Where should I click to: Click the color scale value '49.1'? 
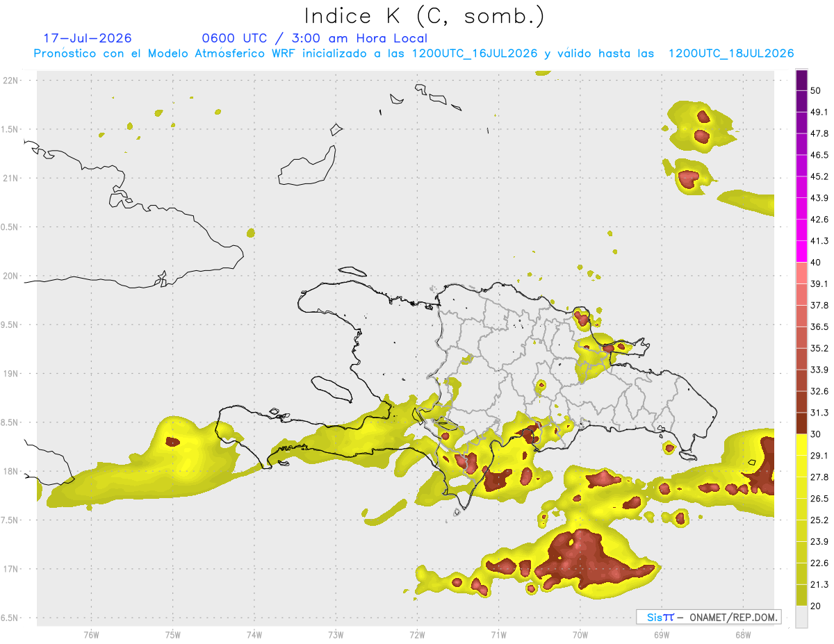819,112
